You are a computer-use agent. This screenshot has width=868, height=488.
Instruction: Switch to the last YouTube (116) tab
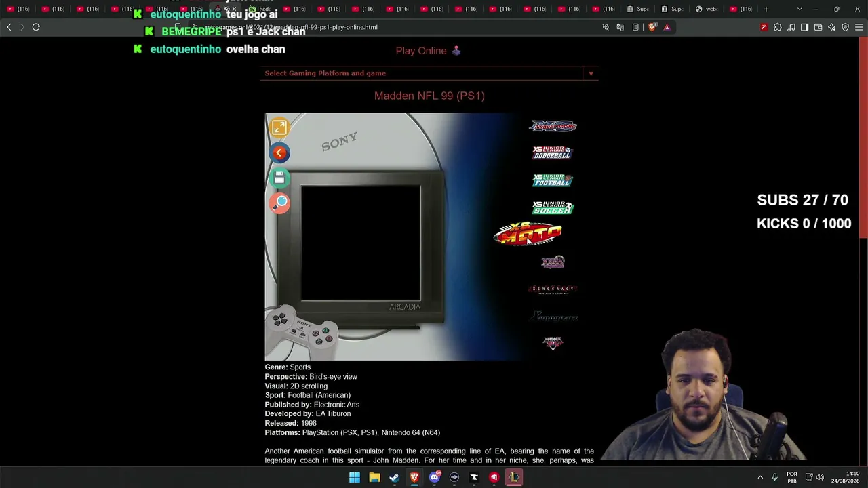[x=742, y=9]
